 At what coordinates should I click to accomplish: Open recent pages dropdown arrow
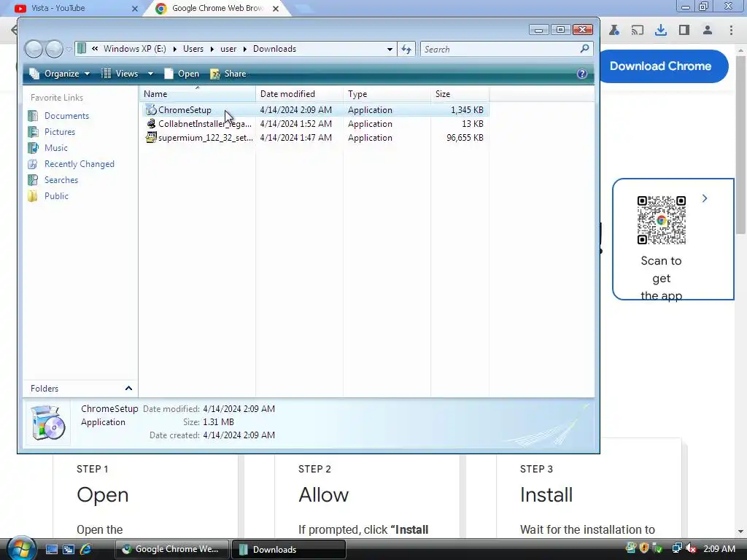coord(69,49)
